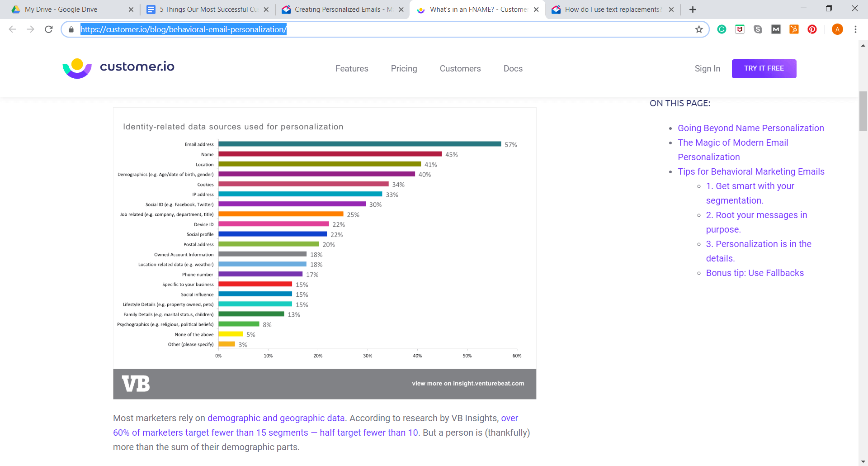Bookmark this page with the star icon

[x=699, y=29]
